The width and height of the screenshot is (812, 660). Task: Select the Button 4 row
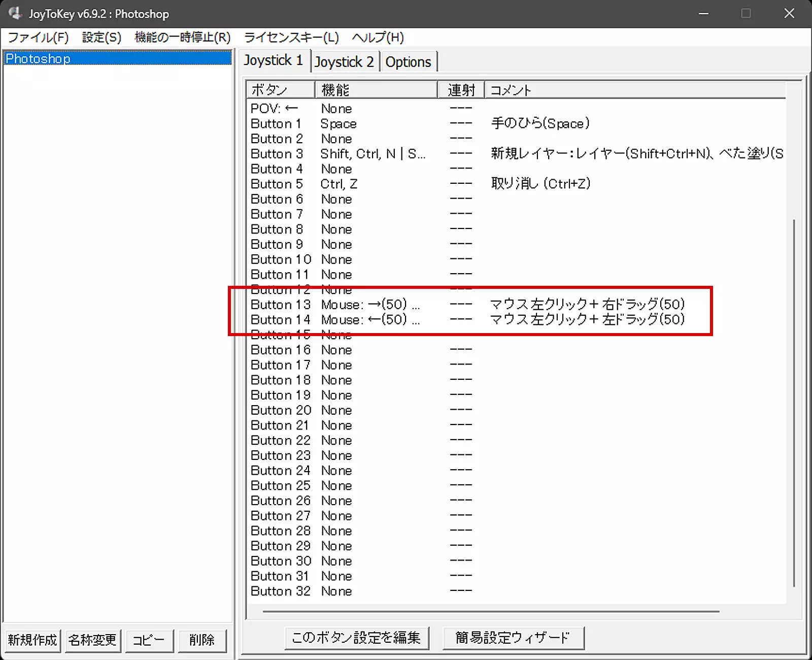[x=516, y=169]
